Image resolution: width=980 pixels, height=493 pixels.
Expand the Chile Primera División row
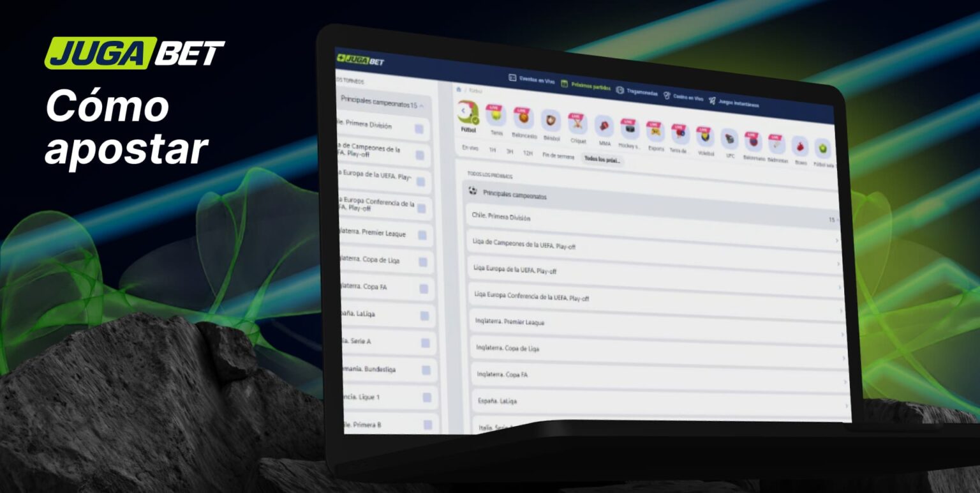[651, 218]
